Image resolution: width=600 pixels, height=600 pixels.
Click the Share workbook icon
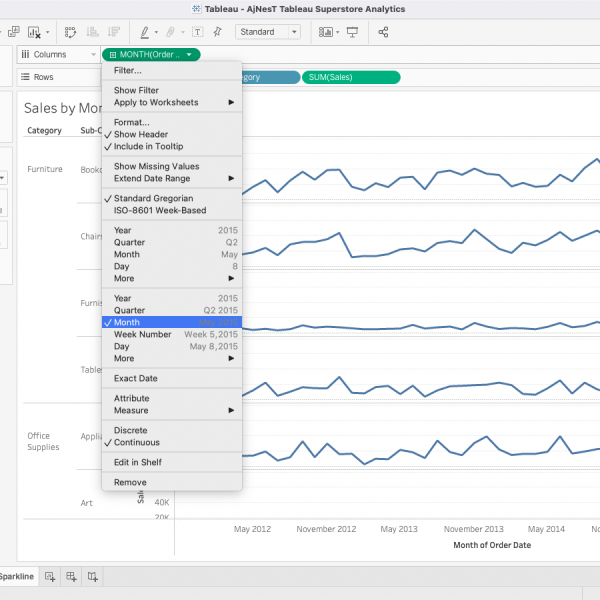click(x=384, y=32)
